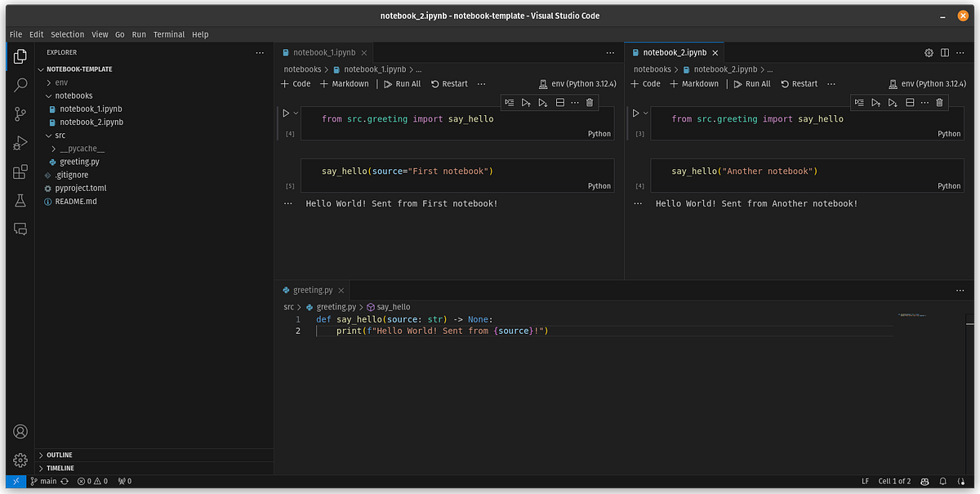This screenshot has height=494, width=980.
Task: Run cell and above in notebook_1's cell toolbar
Action: pyautogui.click(x=525, y=102)
